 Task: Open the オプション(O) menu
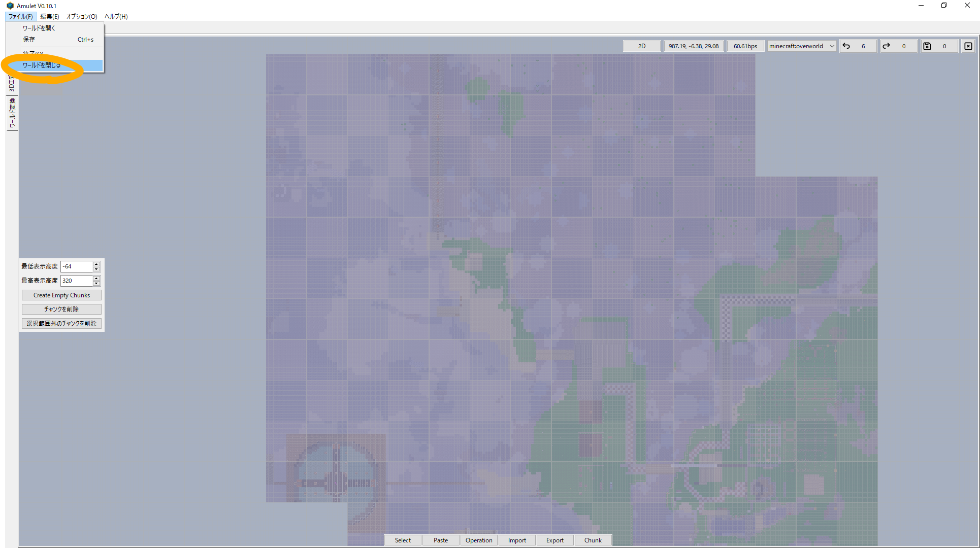point(82,17)
